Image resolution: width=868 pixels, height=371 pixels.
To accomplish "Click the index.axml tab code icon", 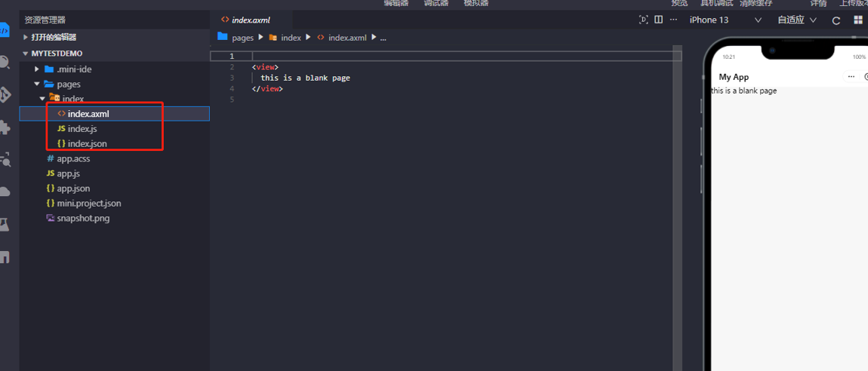I will coord(225,20).
